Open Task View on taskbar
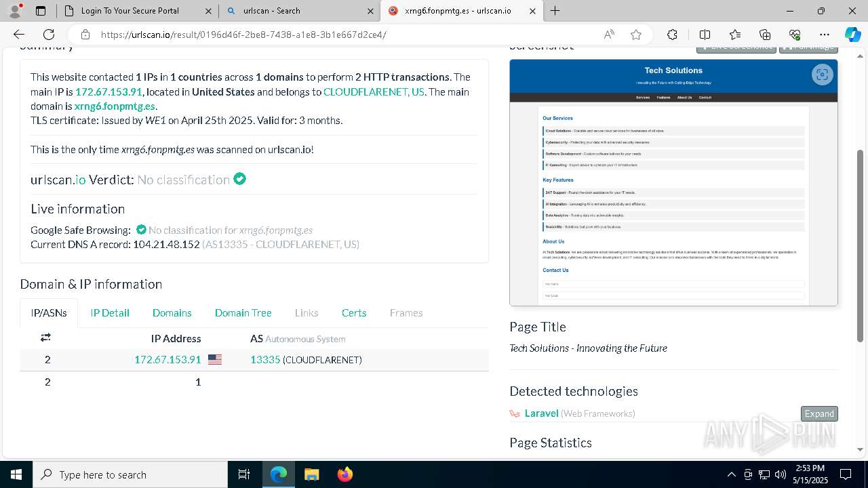The height and width of the screenshot is (488, 868). tap(244, 474)
